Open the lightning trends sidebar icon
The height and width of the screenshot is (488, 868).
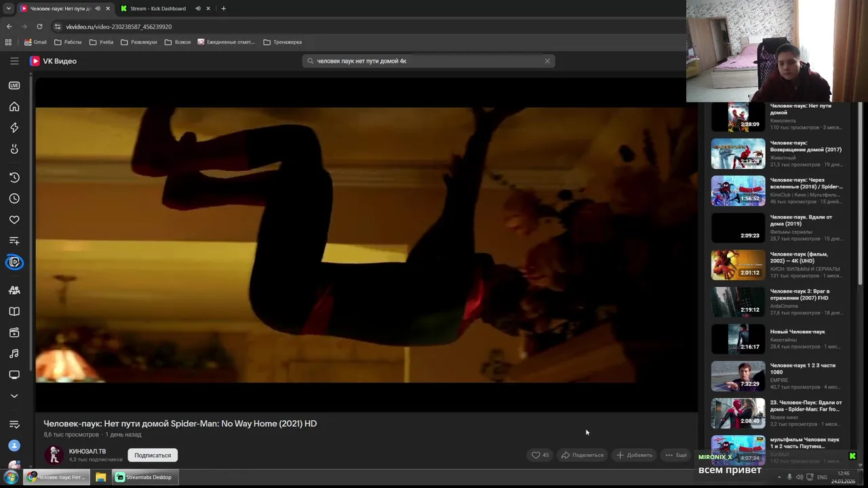(14, 127)
